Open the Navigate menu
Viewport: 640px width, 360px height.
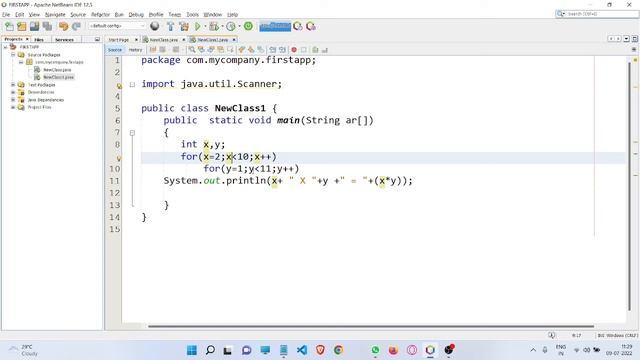tap(55, 14)
